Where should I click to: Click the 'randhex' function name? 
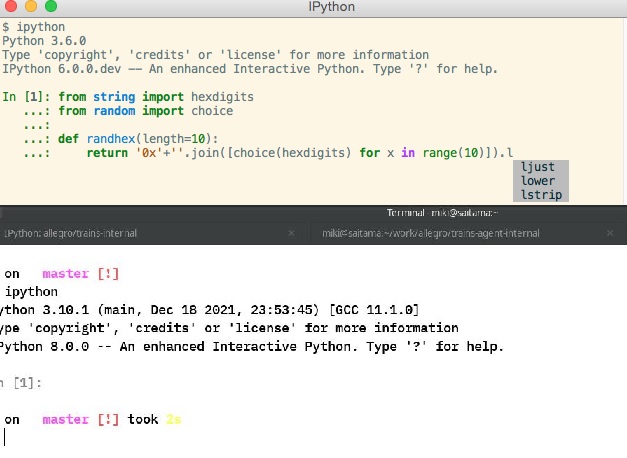(111, 139)
